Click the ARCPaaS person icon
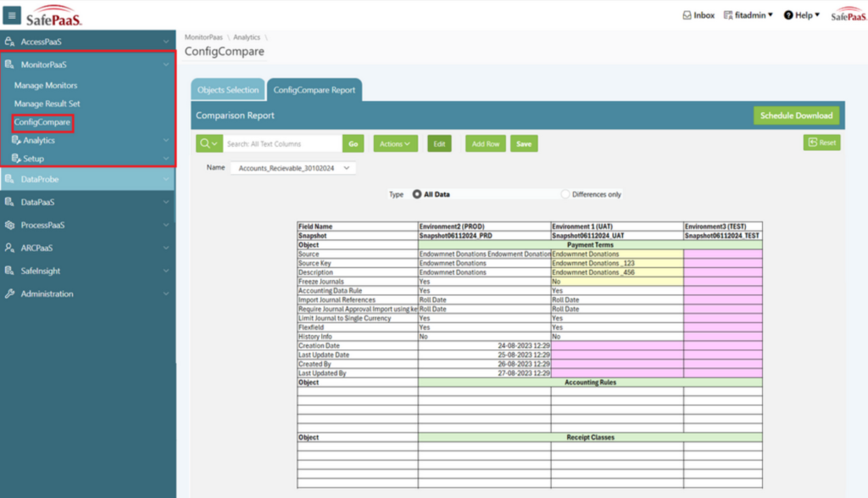The height and width of the screenshot is (498, 868). click(x=9, y=248)
